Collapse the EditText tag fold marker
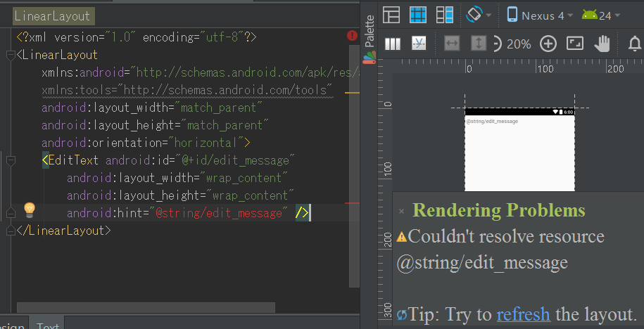Viewport: 644px width, 329px height. 11,160
